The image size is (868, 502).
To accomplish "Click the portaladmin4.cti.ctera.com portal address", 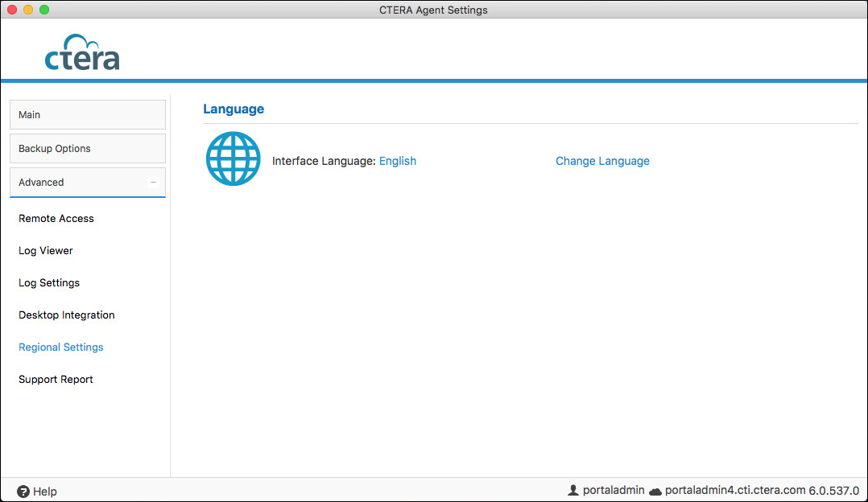I will pos(735,490).
